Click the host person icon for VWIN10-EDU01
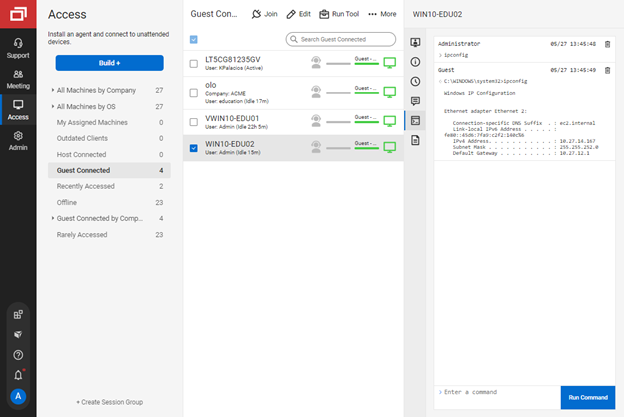624x417 pixels. pyautogui.click(x=316, y=121)
